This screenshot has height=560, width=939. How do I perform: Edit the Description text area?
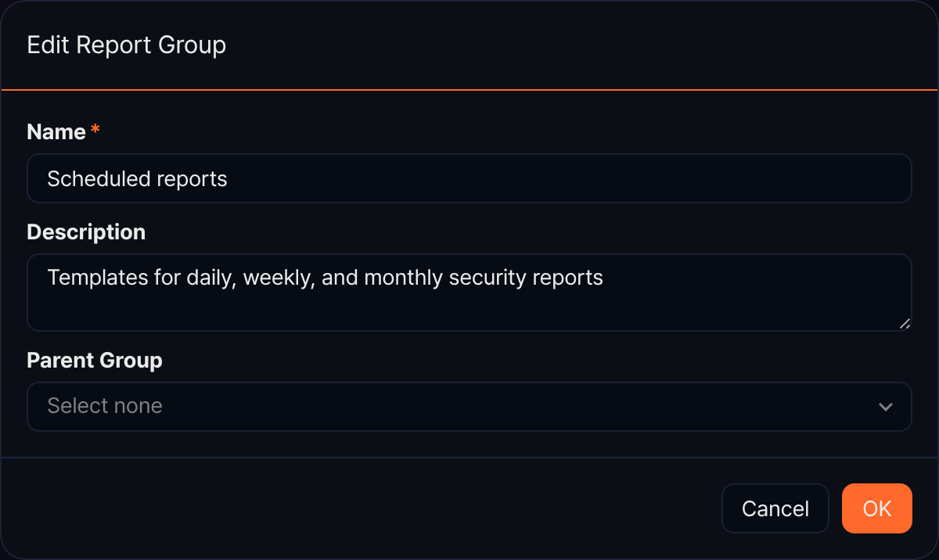(x=469, y=293)
